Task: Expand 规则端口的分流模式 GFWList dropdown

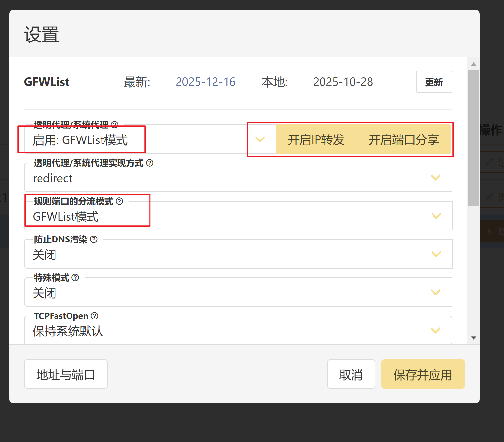Action: (x=436, y=216)
